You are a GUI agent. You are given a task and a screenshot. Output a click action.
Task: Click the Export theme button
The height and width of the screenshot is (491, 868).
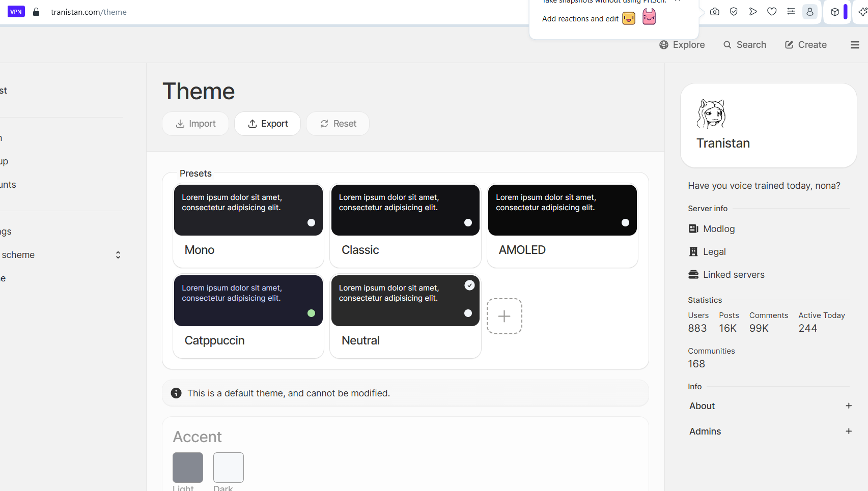click(267, 124)
